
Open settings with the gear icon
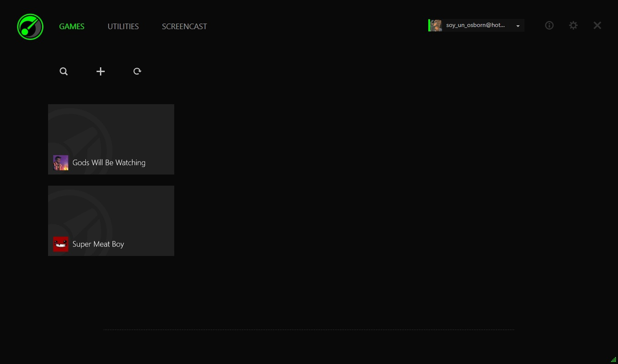click(x=573, y=25)
